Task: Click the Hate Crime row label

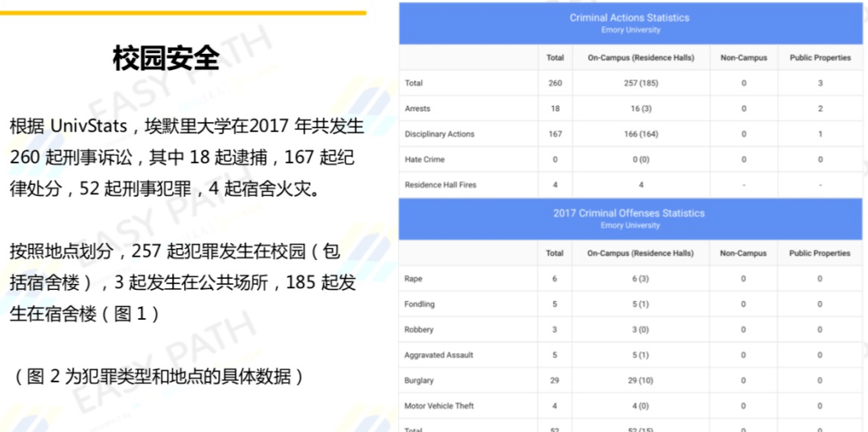Action: click(424, 159)
